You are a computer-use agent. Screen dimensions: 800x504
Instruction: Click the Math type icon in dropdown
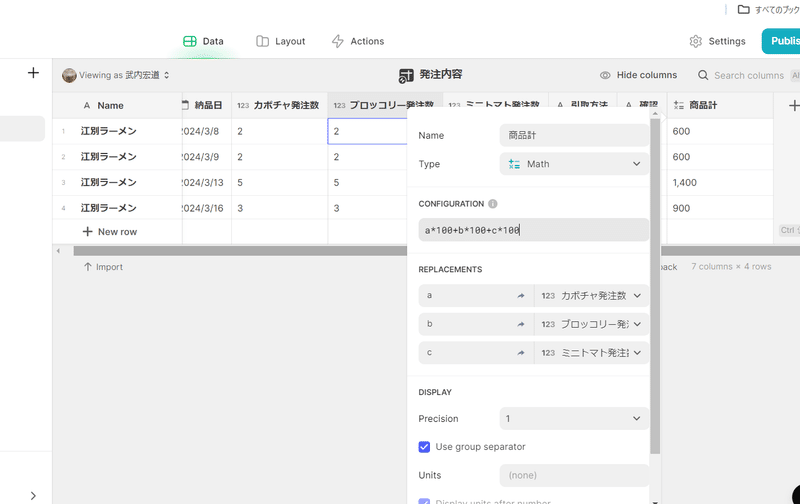(514, 164)
